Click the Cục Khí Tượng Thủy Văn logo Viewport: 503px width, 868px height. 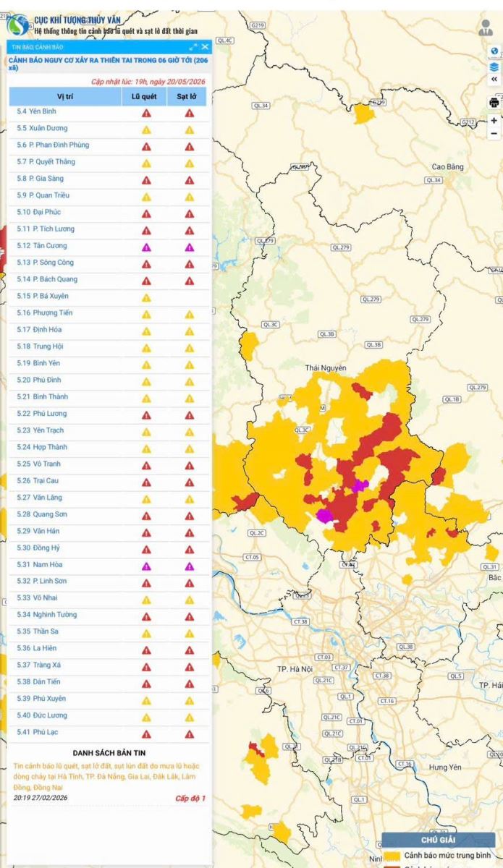click(17, 26)
